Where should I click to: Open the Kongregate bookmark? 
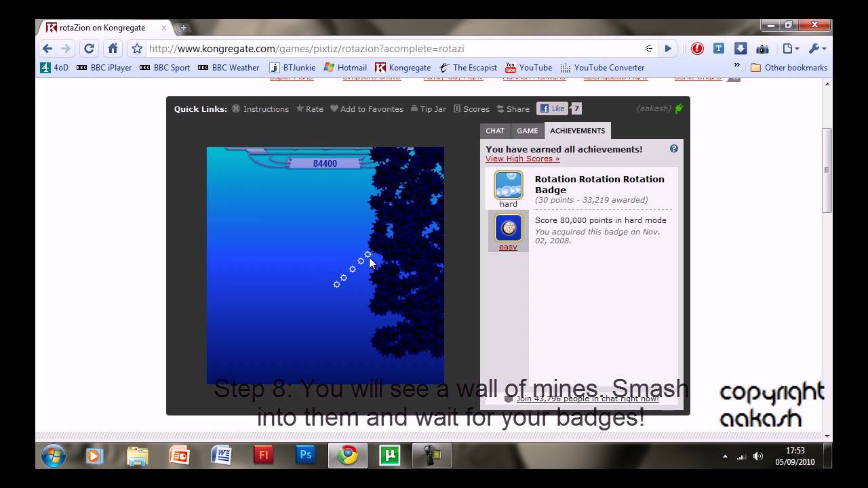click(403, 68)
